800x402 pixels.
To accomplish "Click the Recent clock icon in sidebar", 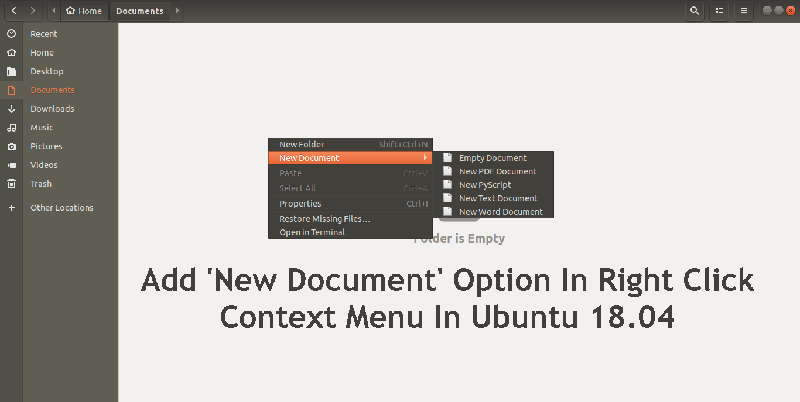I will 11,34.
